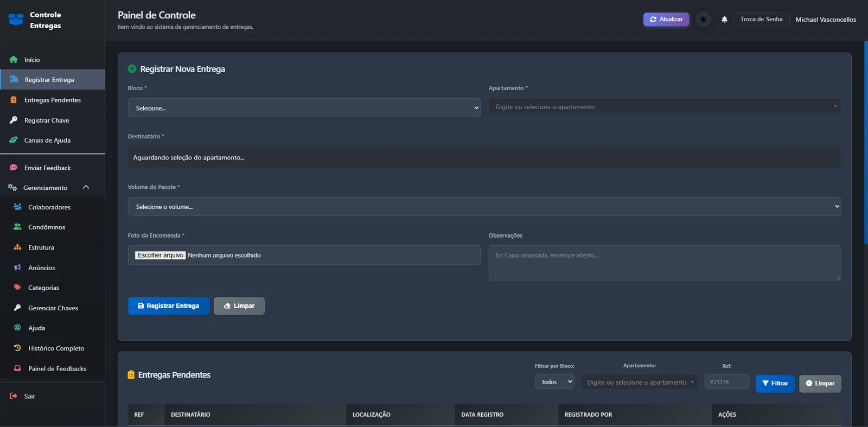Click the Ref filter input field
The image size is (868, 427).
pyautogui.click(x=727, y=382)
